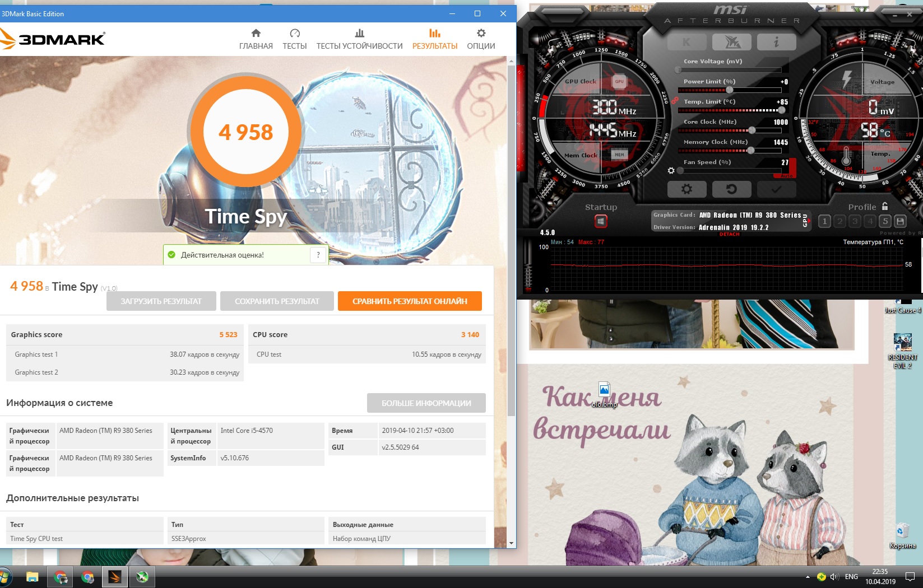The width and height of the screenshot is (923, 588).
Task: Click the 3DMark logo
Action: point(53,39)
